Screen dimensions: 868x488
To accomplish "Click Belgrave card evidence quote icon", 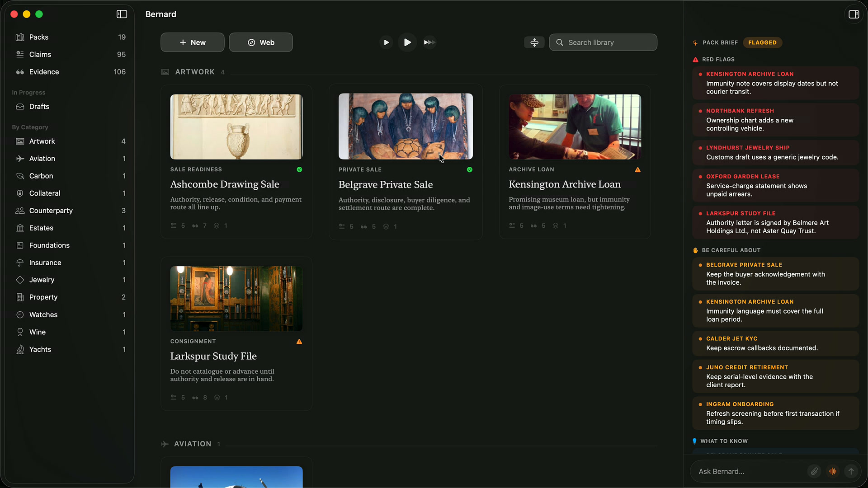I will point(364,227).
